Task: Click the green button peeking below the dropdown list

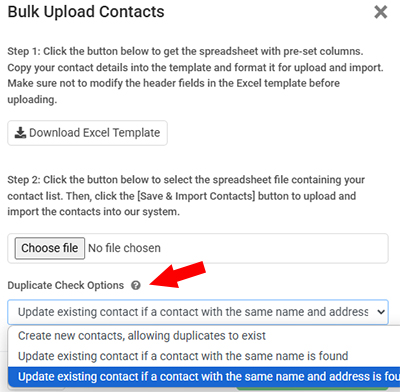Action: coord(312,389)
